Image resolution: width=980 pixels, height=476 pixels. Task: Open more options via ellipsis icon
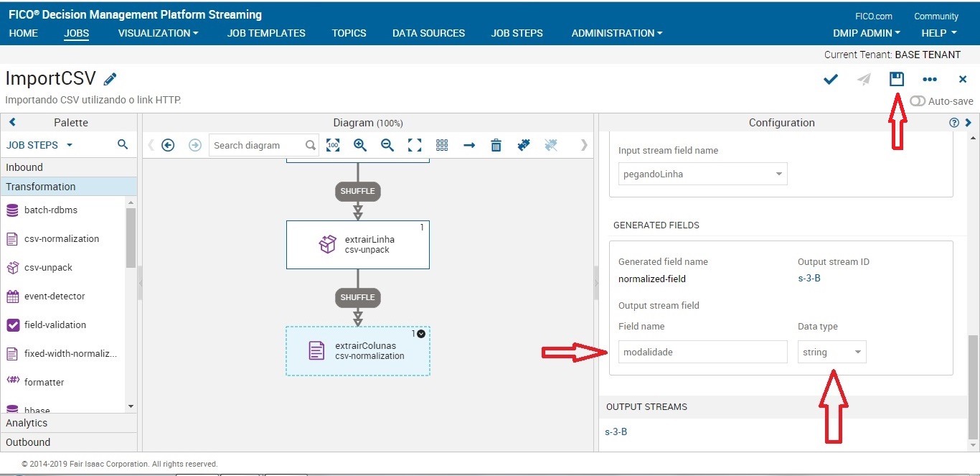click(x=930, y=79)
